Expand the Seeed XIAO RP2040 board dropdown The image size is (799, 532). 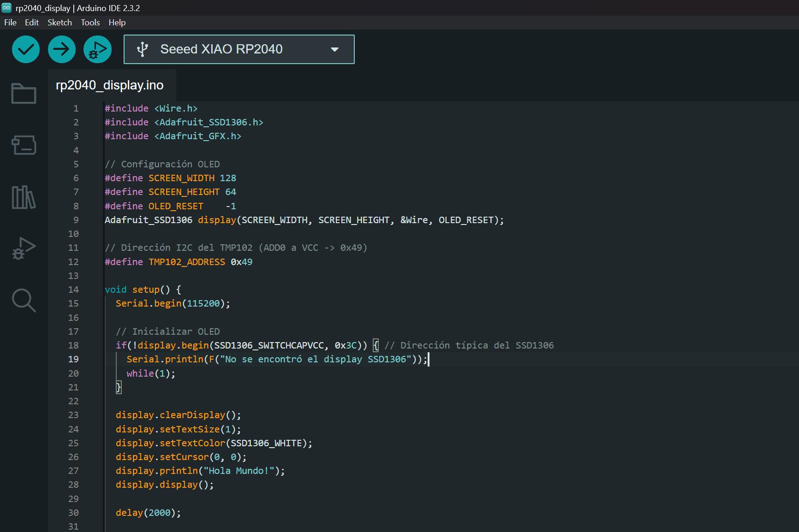click(239, 49)
